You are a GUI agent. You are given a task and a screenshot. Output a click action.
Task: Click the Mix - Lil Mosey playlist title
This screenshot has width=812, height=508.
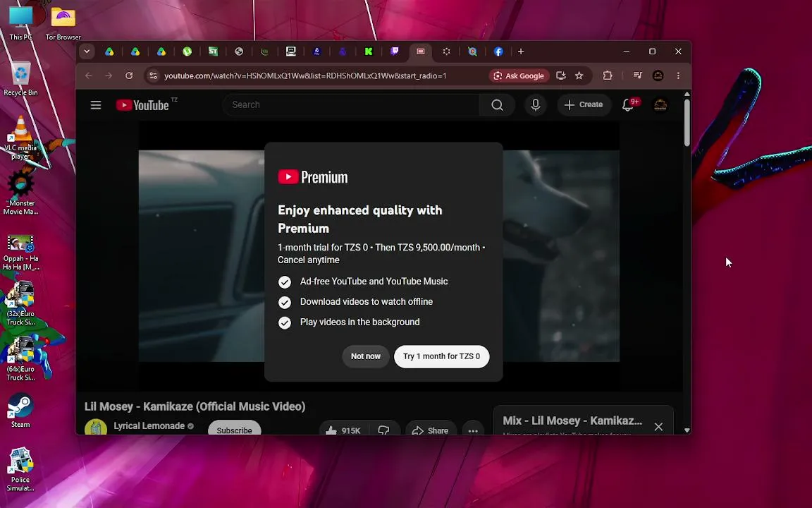(572, 421)
